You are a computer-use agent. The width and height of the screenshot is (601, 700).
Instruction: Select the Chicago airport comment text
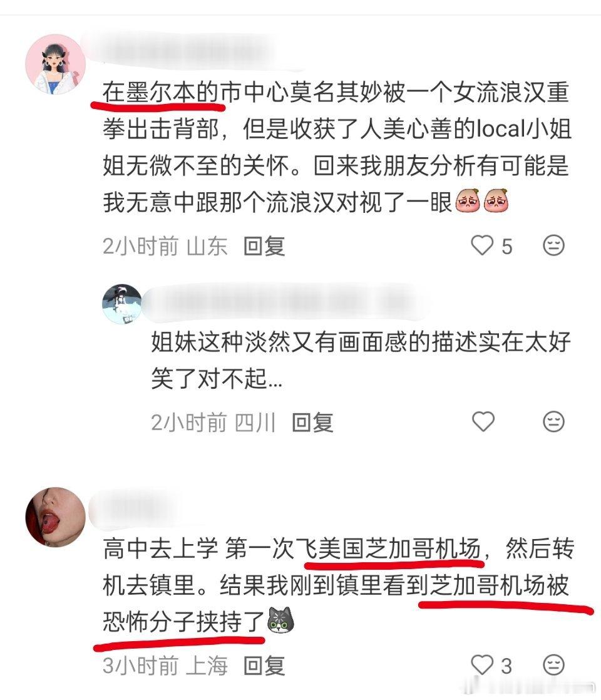pyautogui.click(x=338, y=585)
